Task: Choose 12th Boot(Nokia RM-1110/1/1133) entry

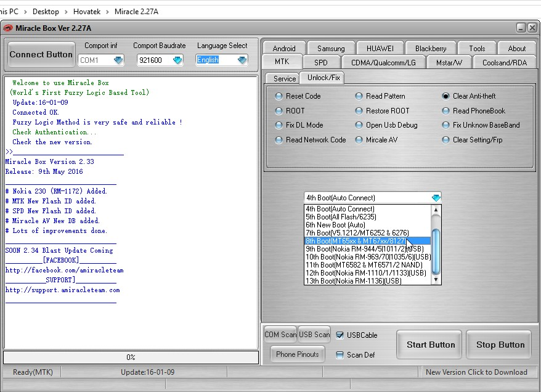Action: pos(368,273)
